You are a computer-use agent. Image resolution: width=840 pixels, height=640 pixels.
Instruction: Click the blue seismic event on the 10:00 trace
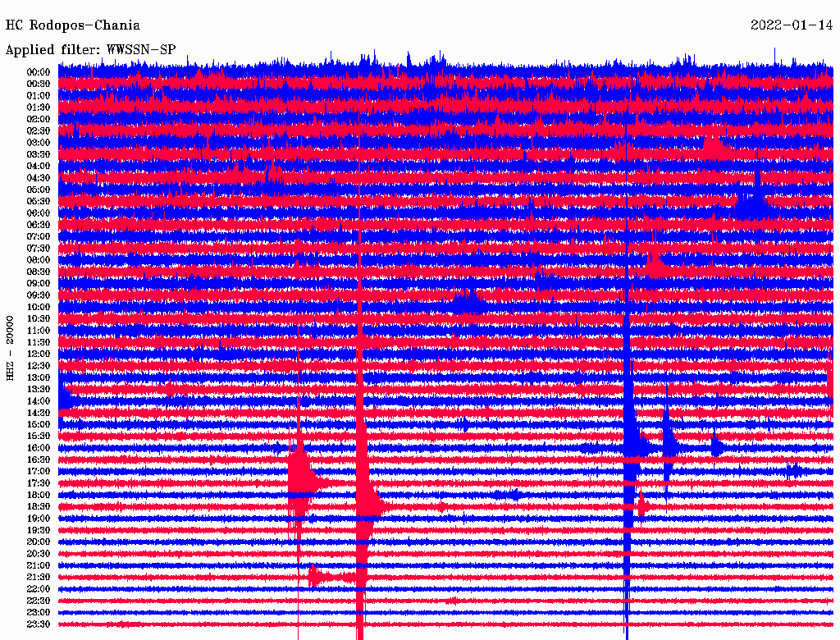pos(468,303)
